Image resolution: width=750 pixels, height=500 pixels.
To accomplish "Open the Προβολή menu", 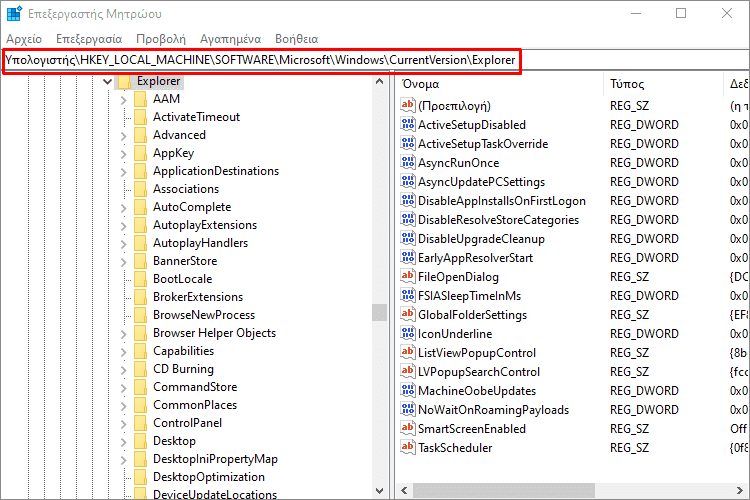I will pyautogui.click(x=161, y=39).
